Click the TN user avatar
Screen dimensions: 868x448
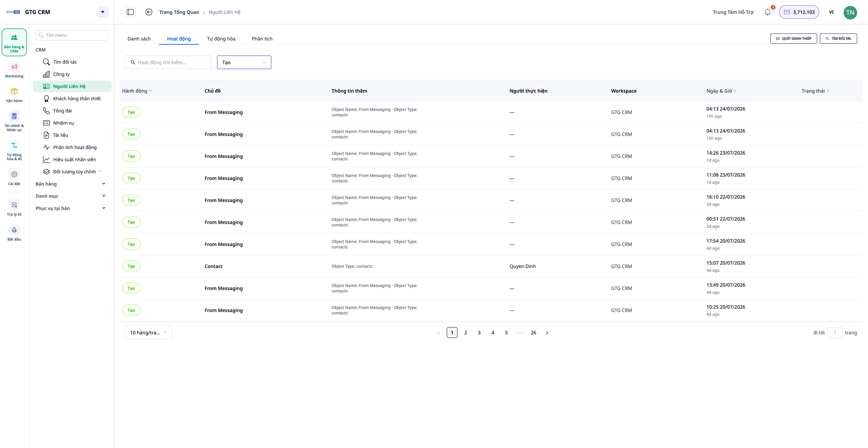point(850,13)
